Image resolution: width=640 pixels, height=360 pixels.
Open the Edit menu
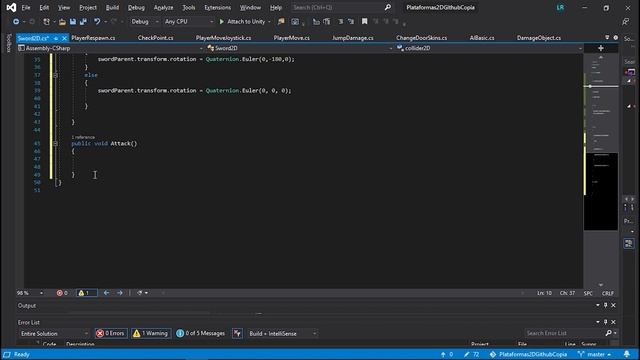pyautogui.click(x=44, y=7)
